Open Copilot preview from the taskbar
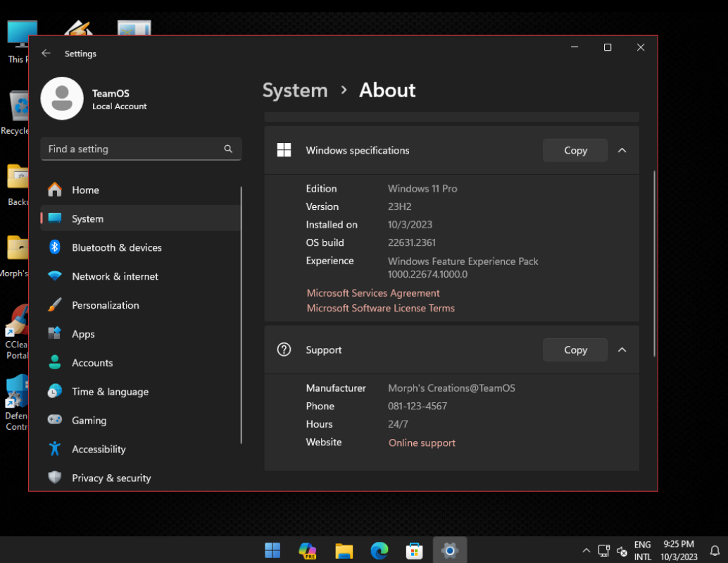The image size is (728, 563). point(308,550)
